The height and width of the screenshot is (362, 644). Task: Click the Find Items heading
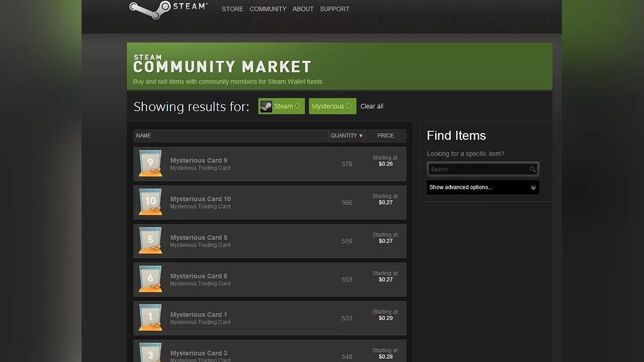[456, 136]
